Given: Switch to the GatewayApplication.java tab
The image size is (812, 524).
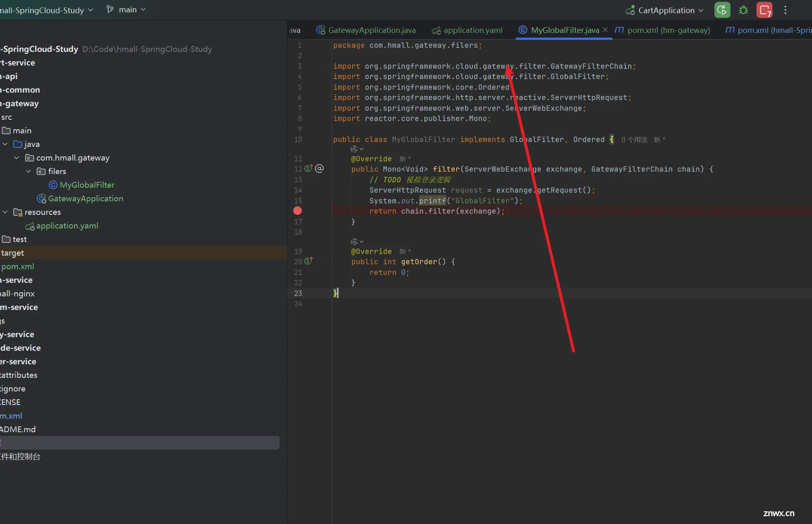Looking at the screenshot, I should tap(366, 30).
